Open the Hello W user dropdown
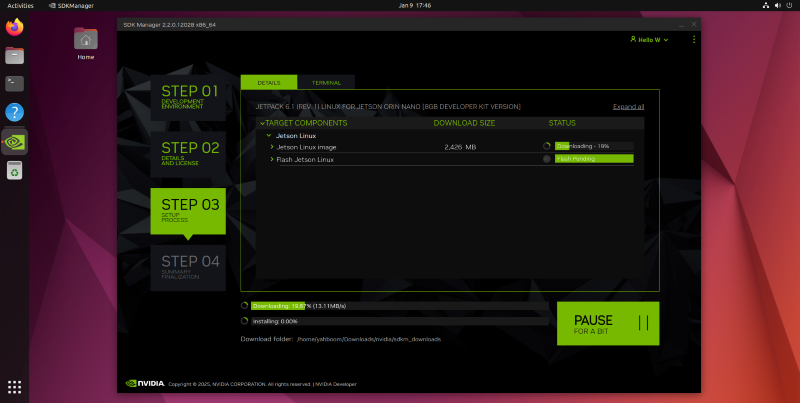The image size is (800, 403). (x=651, y=40)
